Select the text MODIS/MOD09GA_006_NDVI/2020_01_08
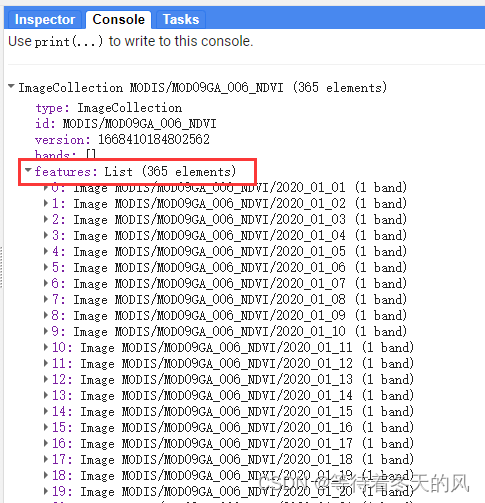 click(230, 299)
